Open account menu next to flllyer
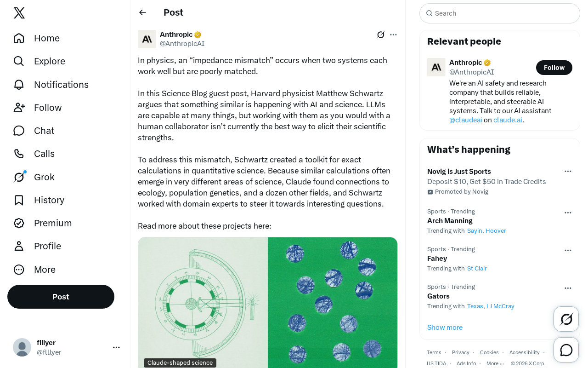The height and width of the screenshot is (368, 588). pyautogui.click(x=116, y=347)
